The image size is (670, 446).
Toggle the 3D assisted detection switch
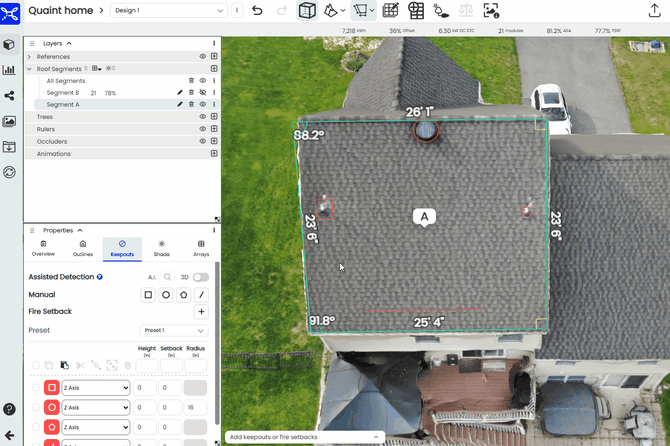[x=201, y=277]
